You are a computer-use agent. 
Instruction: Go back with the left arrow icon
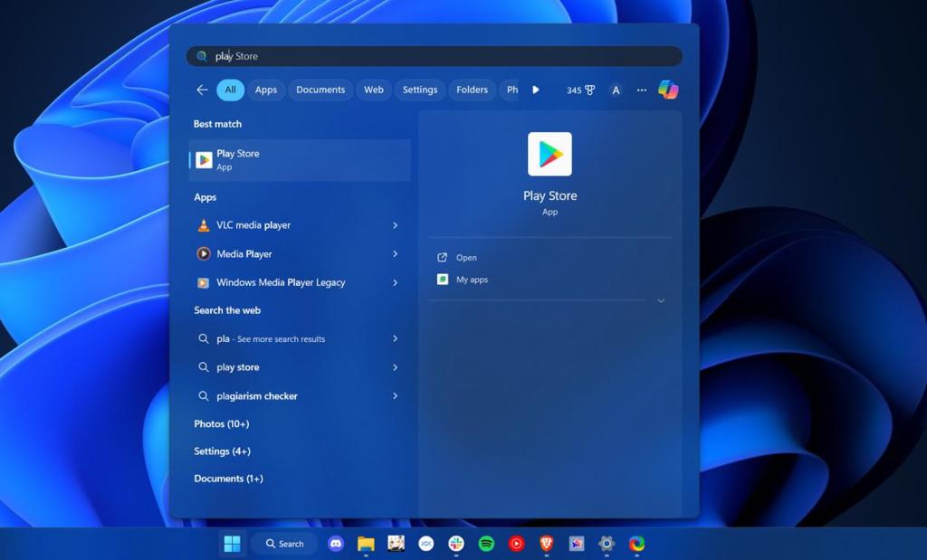coord(202,90)
